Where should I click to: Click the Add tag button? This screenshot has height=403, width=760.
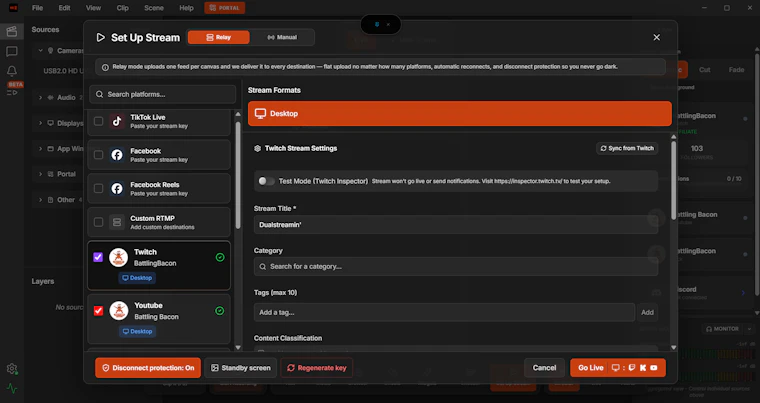648,312
